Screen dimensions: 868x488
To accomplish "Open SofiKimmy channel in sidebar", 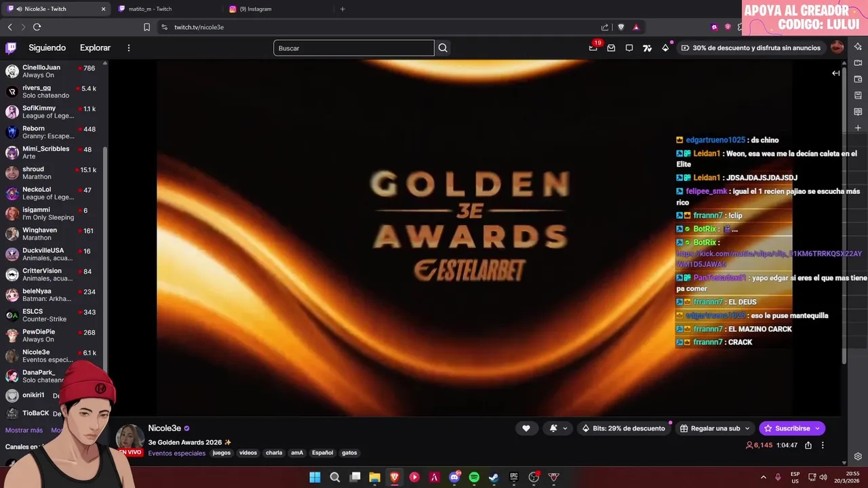I will point(54,112).
